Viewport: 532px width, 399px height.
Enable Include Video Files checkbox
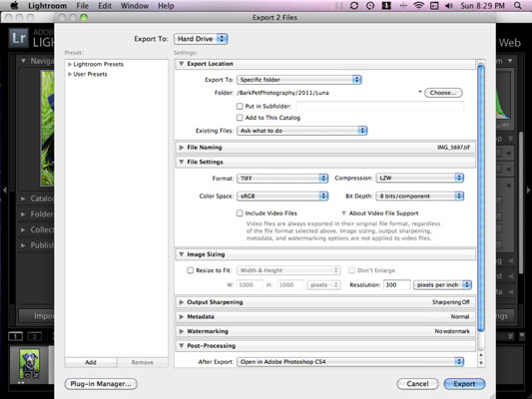[x=240, y=213]
